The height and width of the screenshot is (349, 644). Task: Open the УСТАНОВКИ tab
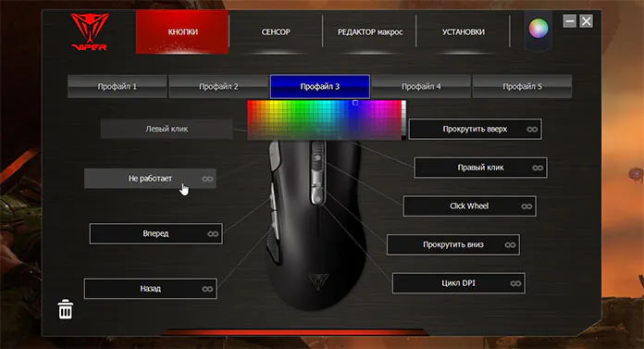click(463, 32)
